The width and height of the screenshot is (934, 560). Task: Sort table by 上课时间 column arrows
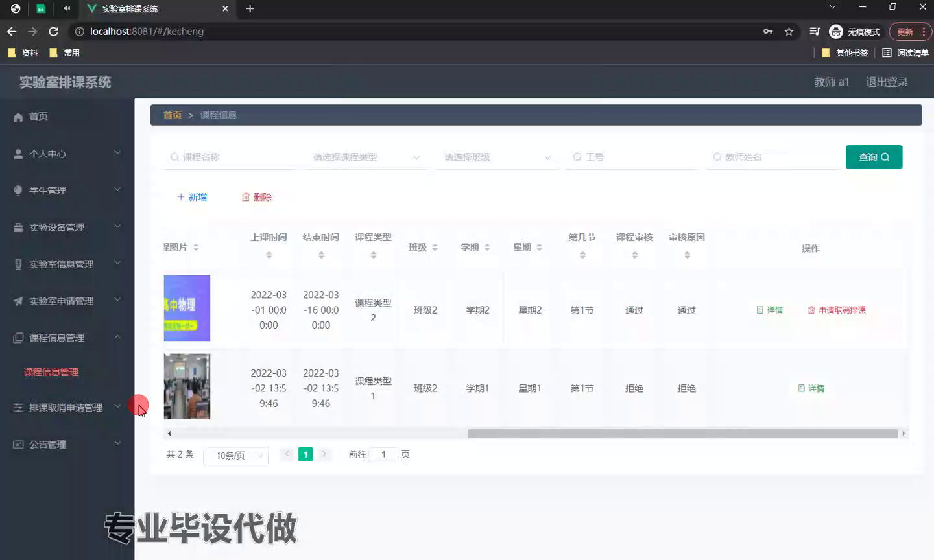click(x=269, y=255)
